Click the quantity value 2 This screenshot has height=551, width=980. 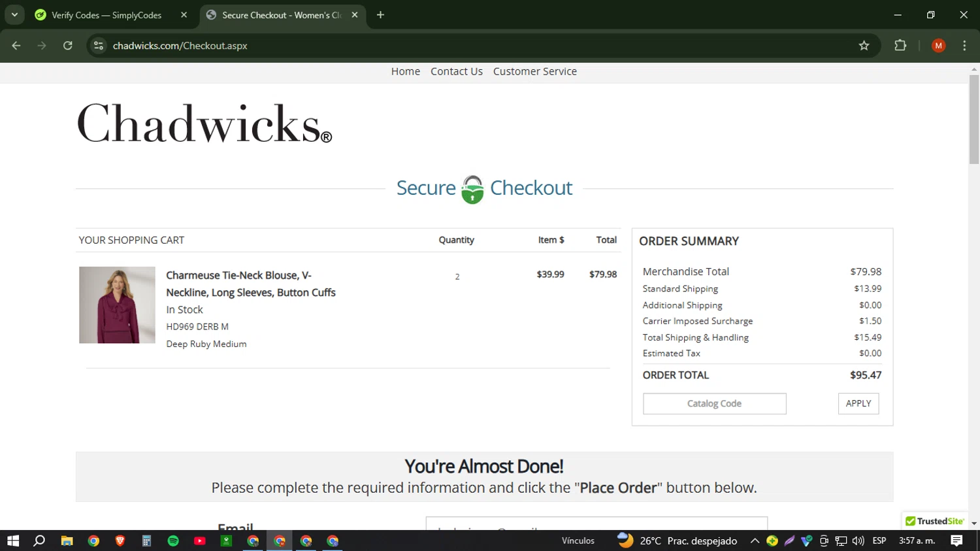pyautogui.click(x=457, y=276)
